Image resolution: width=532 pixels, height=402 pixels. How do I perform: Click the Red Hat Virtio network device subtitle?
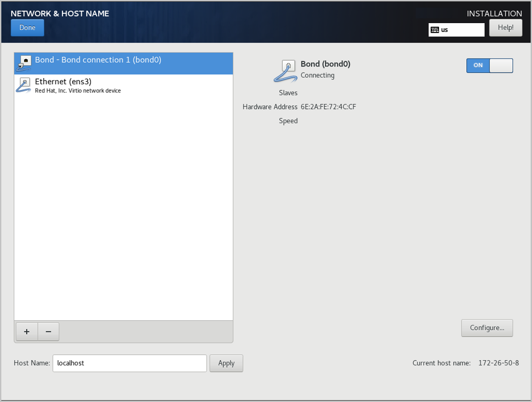click(x=78, y=91)
